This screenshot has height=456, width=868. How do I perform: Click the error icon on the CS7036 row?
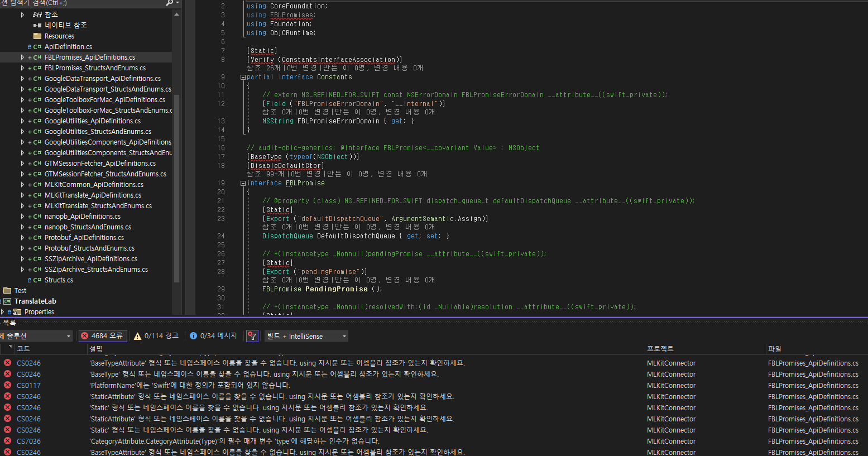[7, 441]
